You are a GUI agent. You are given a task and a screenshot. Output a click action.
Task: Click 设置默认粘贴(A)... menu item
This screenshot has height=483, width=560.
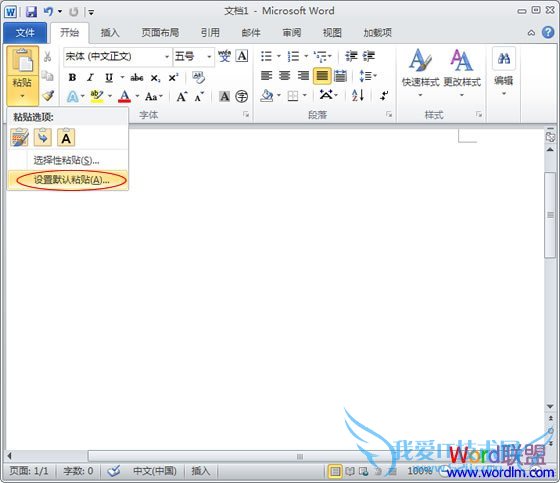pos(68,180)
